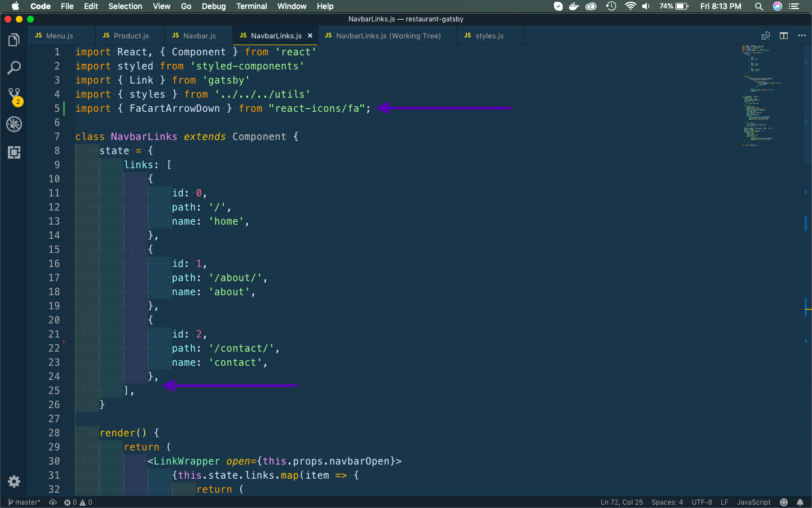Screen dimensions: 812x508
Task: Open Source Control view with 2 changes
Action: [14, 96]
